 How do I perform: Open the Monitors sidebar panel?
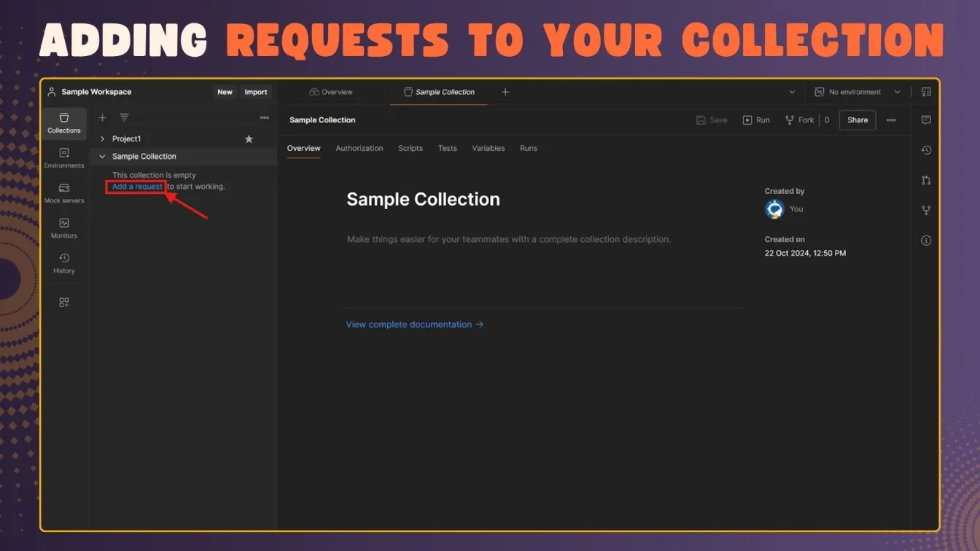pyautogui.click(x=64, y=228)
